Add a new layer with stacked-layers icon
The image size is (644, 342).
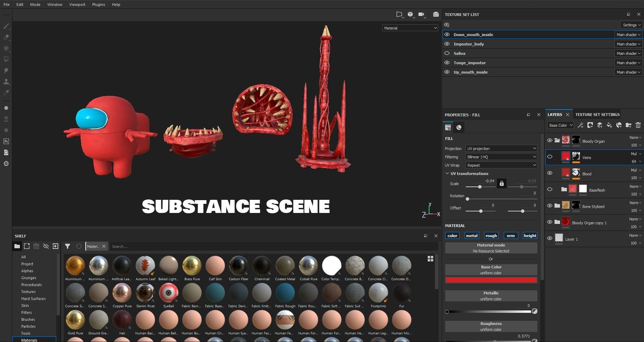pyautogui.click(x=600, y=125)
